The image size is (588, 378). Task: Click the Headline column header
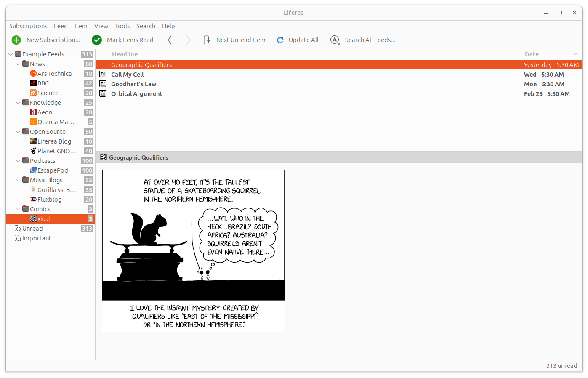[125, 54]
